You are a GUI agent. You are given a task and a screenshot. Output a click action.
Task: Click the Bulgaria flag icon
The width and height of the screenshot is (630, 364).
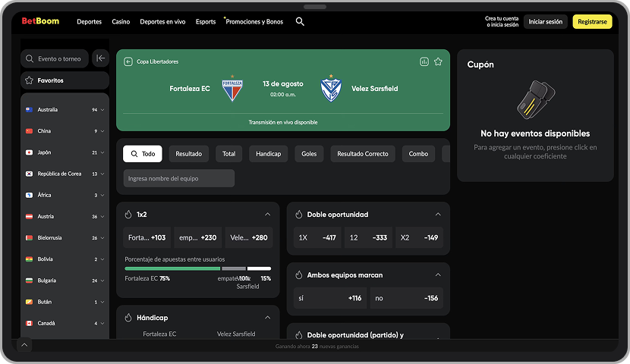[x=29, y=281]
